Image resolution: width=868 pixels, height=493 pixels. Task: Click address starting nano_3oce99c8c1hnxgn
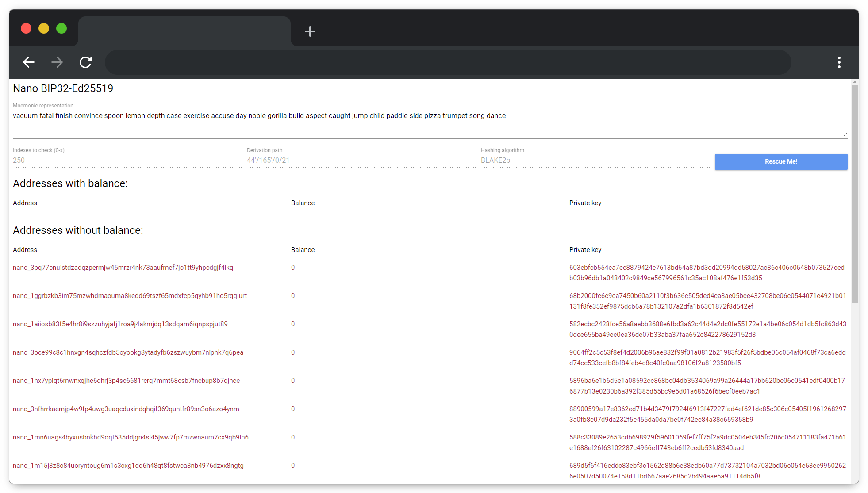pyautogui.click(x=128, y=352)
